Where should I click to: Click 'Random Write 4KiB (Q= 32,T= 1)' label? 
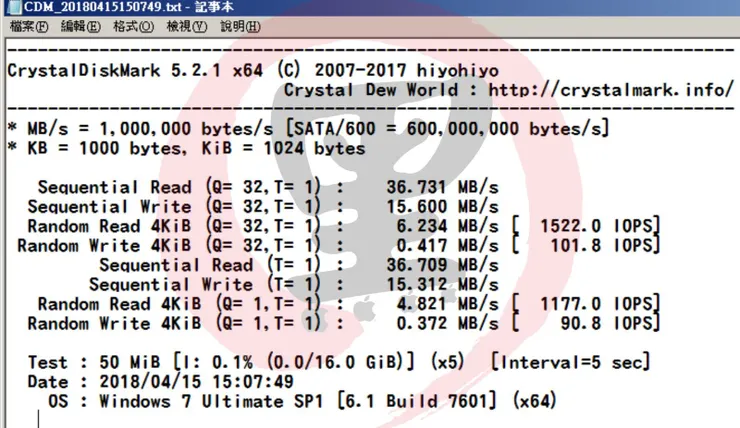169,245
